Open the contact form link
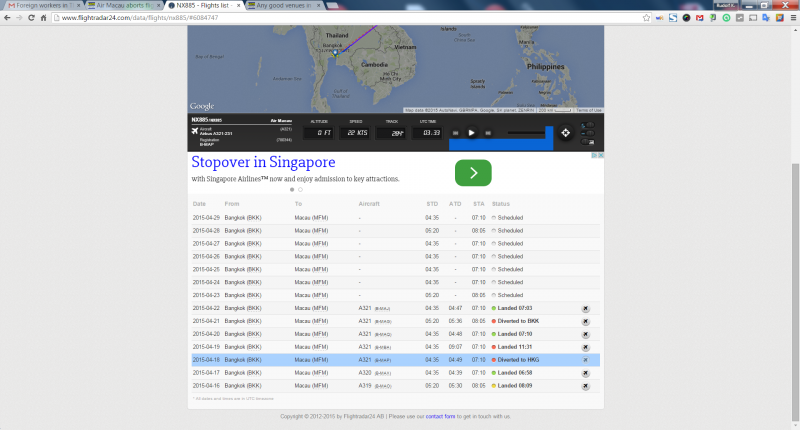The width and height of the screenshot is (800, 430). click(x=440, y=417)
